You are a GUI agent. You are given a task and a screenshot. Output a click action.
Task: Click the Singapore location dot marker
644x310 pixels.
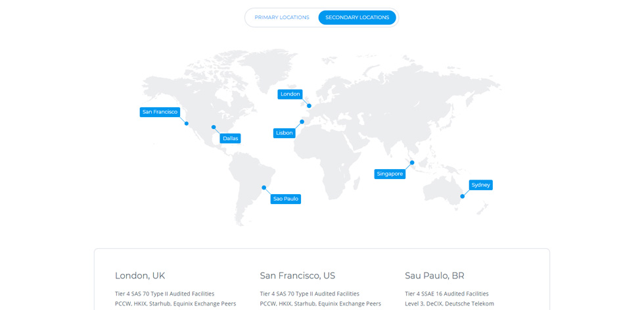coord(413,163)
